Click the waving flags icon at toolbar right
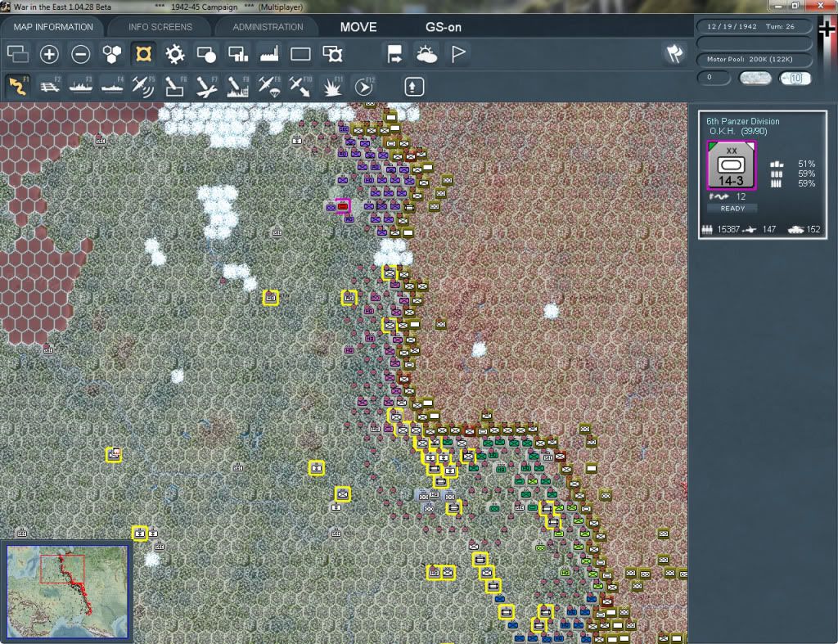The width and height of the screenshot is (838, 644). tap(674, 54)
